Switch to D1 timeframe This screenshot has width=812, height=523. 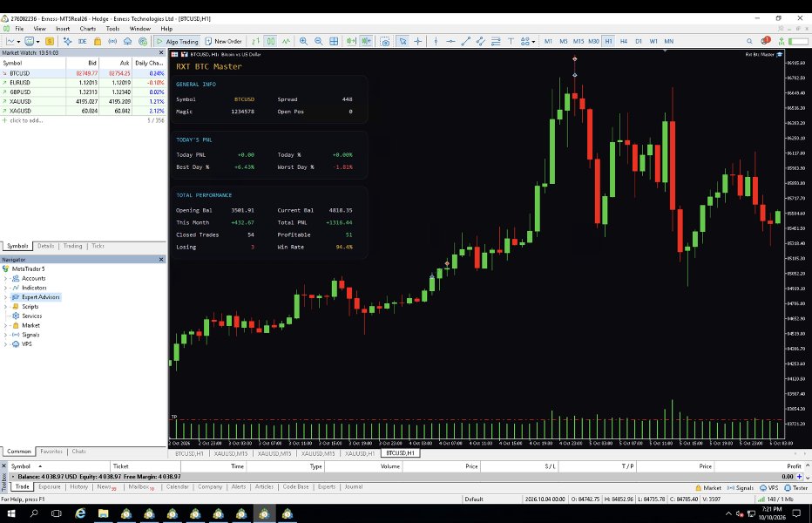click(x=639, y=41)
